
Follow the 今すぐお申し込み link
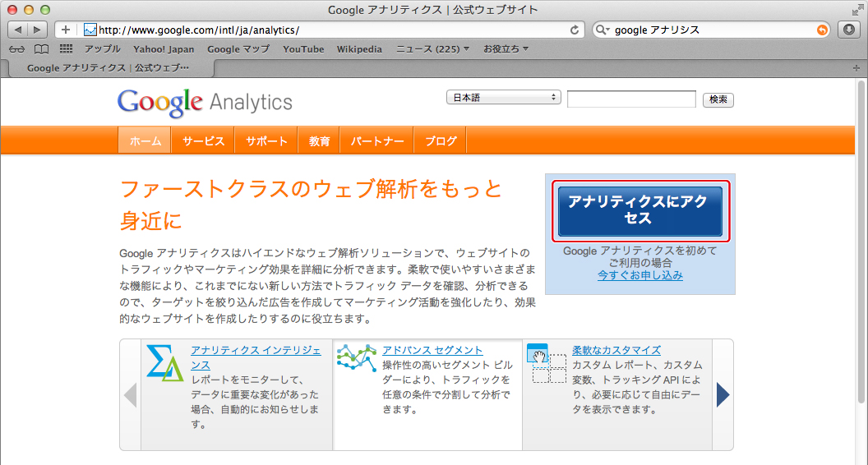coord(640,275)
